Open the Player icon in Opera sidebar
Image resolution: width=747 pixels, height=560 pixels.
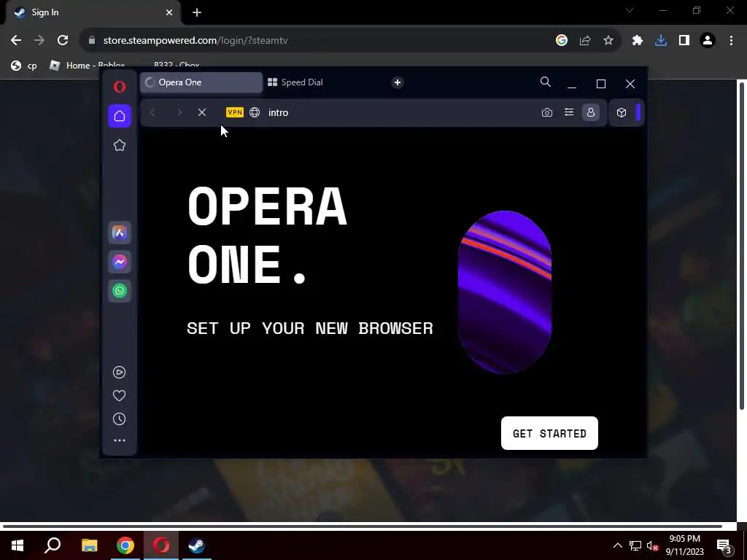[119, 373]
